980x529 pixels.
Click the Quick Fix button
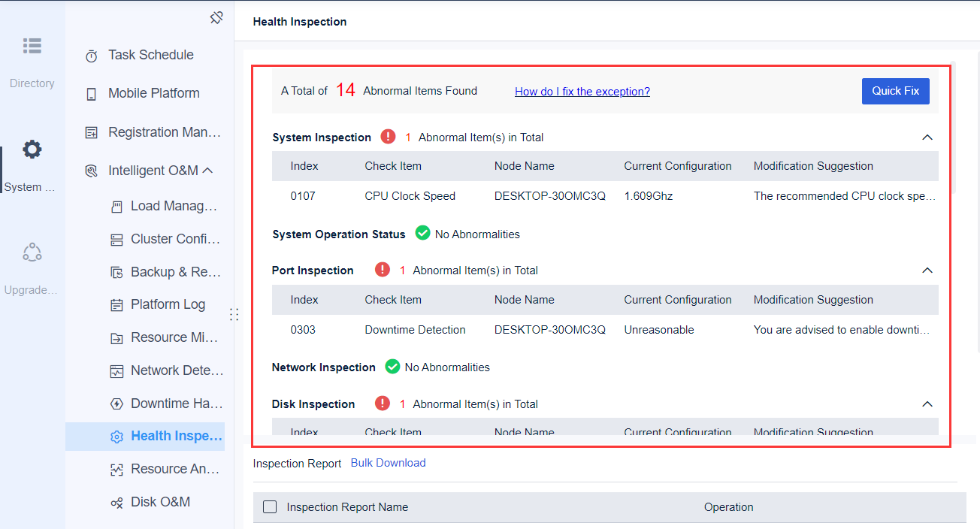pyautogui.click(x=895, y=90)
